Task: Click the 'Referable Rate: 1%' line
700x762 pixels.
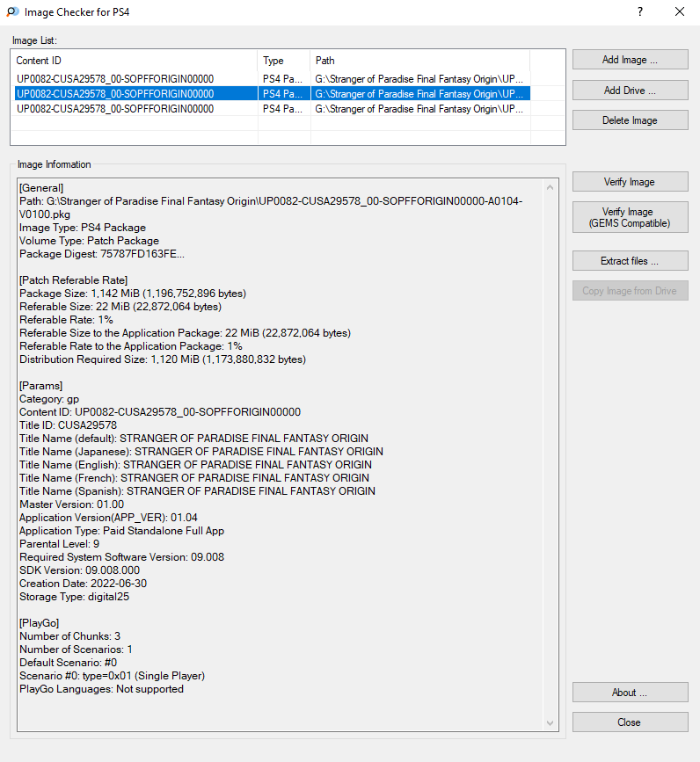Action: pyautogui.click(x=66, y=320)
